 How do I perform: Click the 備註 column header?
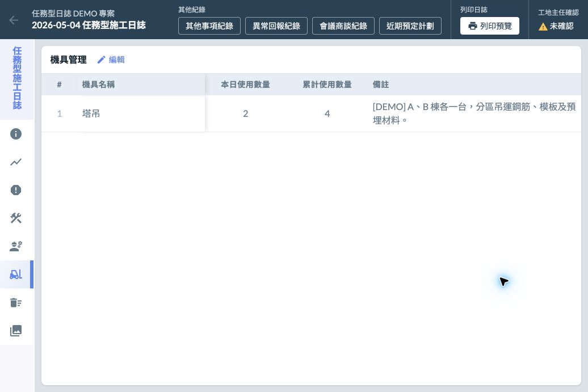coord(381,85)
